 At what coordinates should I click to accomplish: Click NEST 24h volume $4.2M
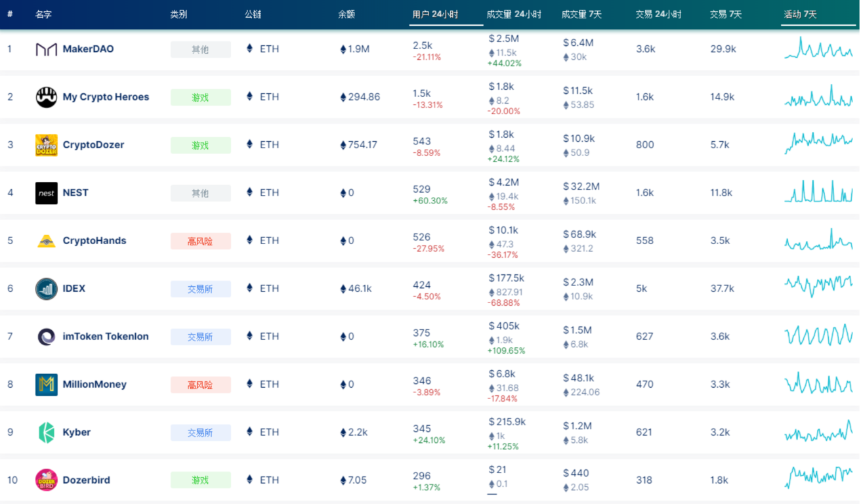point(504,182)
